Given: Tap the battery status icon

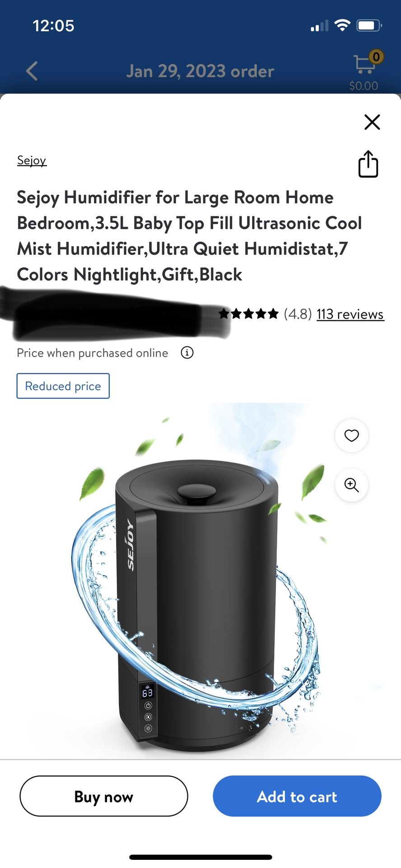Looking at the screenshot, I should coord(369,25).
